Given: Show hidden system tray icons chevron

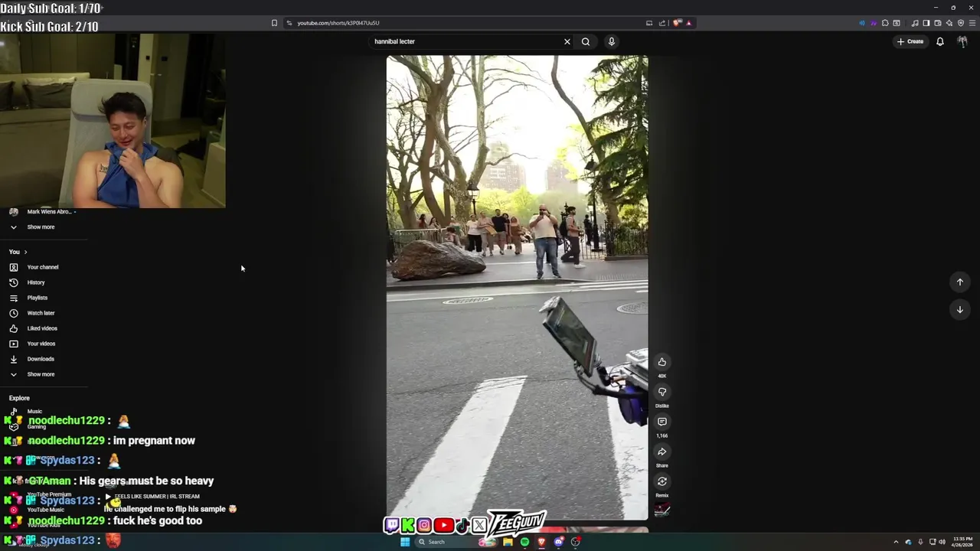Looking at the screenshot, I should pos(896,542).
